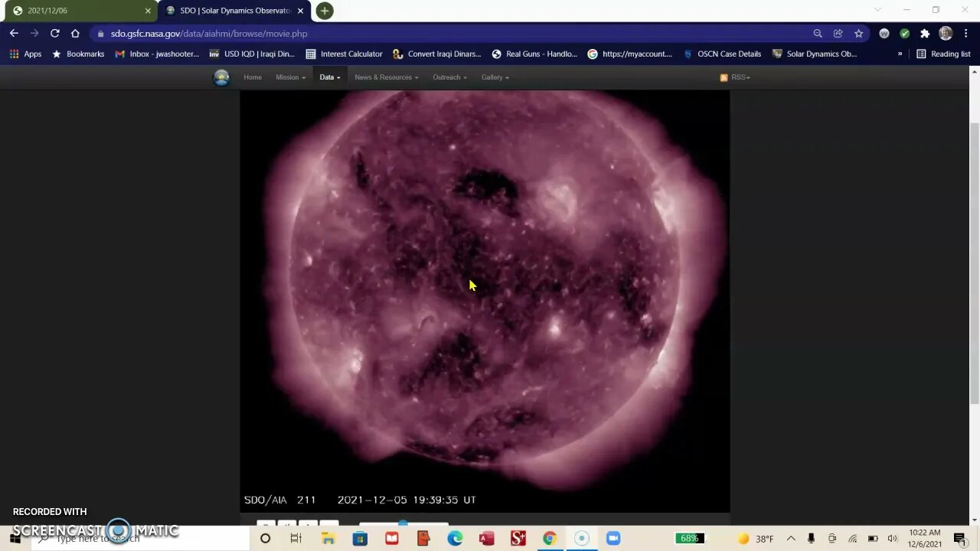Click the 68% battery indicator
The width and height of the screenshot is (980, 551).
[x=689, y=539]
